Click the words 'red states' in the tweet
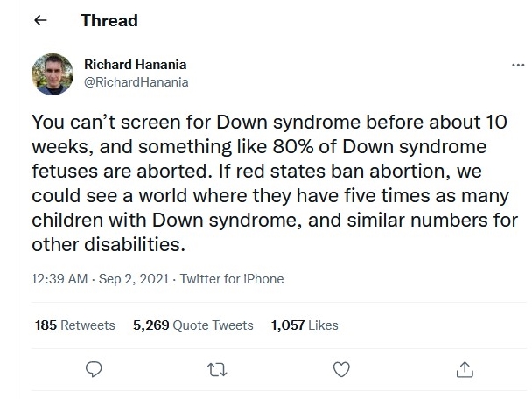Screen dimensions: 532x399 [x=280, y=171]
